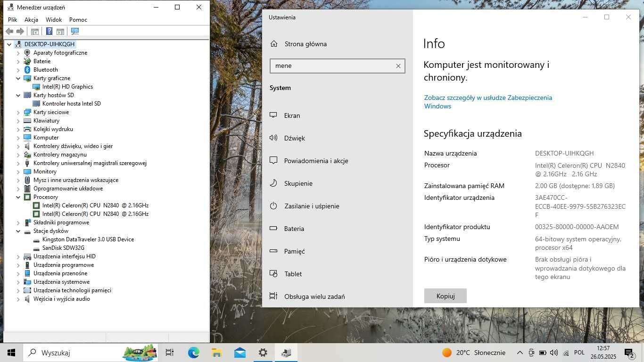The height and width of the screenshot is (362, 644).
Task: Open the Plik menu
Action: tap(13, 20)
